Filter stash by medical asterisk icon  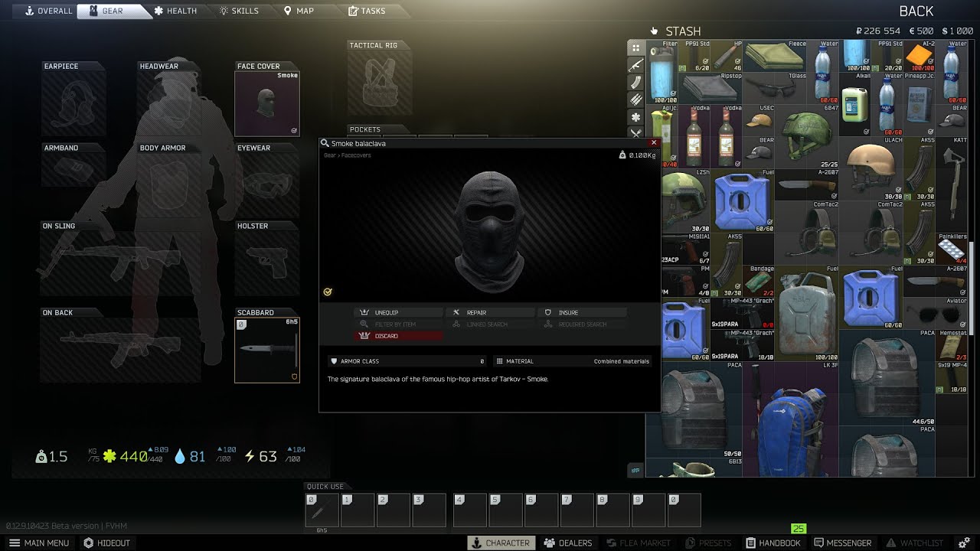tap(635, 117)
